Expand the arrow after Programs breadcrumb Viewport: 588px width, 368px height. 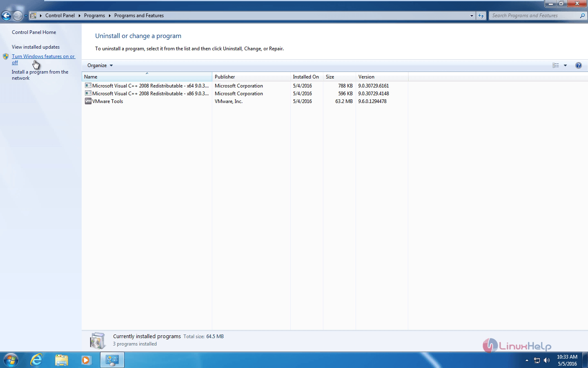pos(110,16)
